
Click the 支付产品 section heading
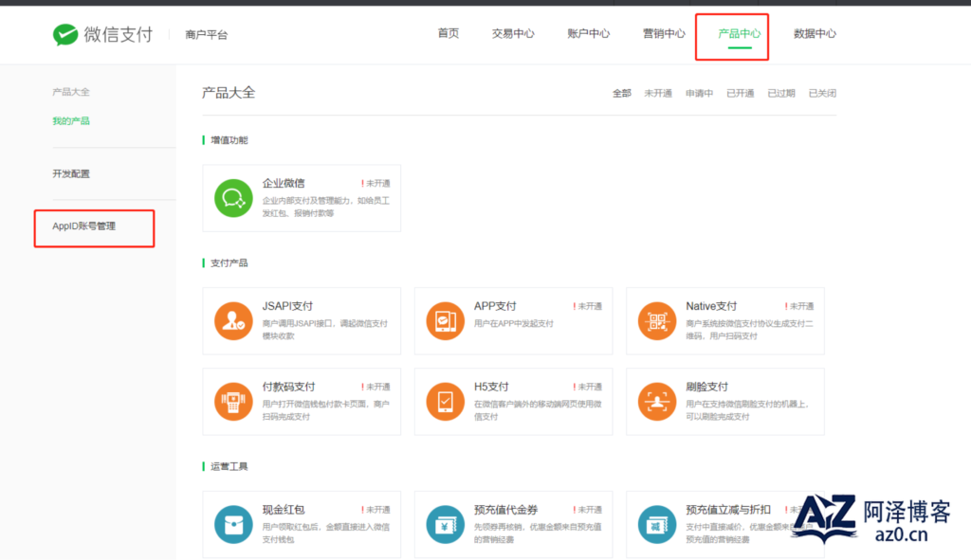[229, 263]
